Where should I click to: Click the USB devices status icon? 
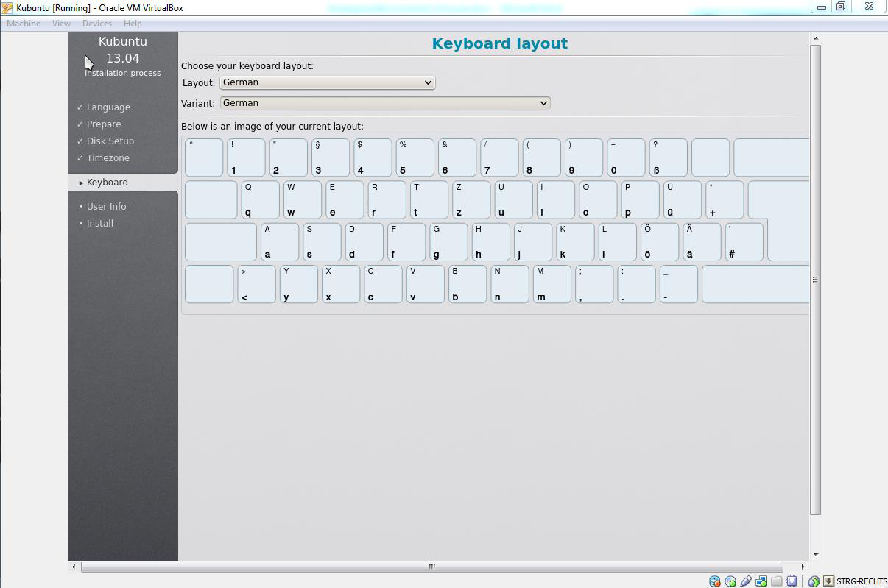tap(746, 581)
